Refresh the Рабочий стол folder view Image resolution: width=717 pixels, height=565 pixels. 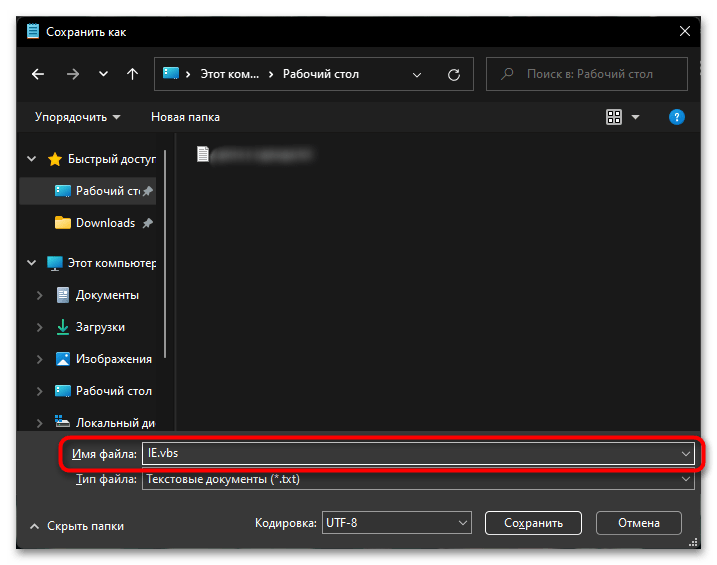tap(454, 75)
